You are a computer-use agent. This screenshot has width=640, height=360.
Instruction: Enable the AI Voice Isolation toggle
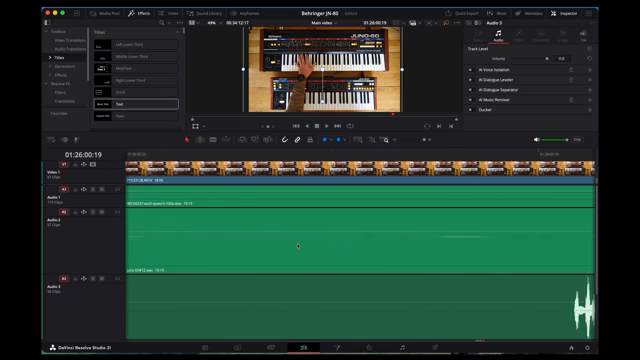[470, 70]
